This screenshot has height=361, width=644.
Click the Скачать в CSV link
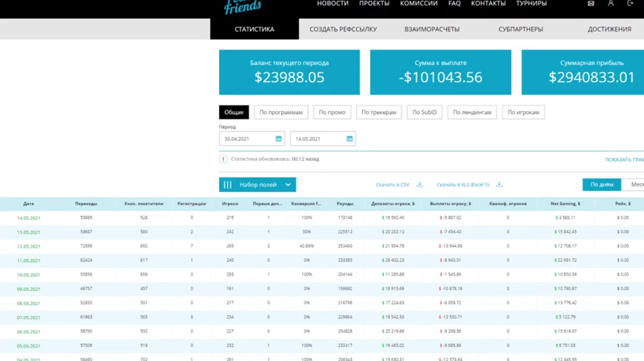click(x=393, y=185)
